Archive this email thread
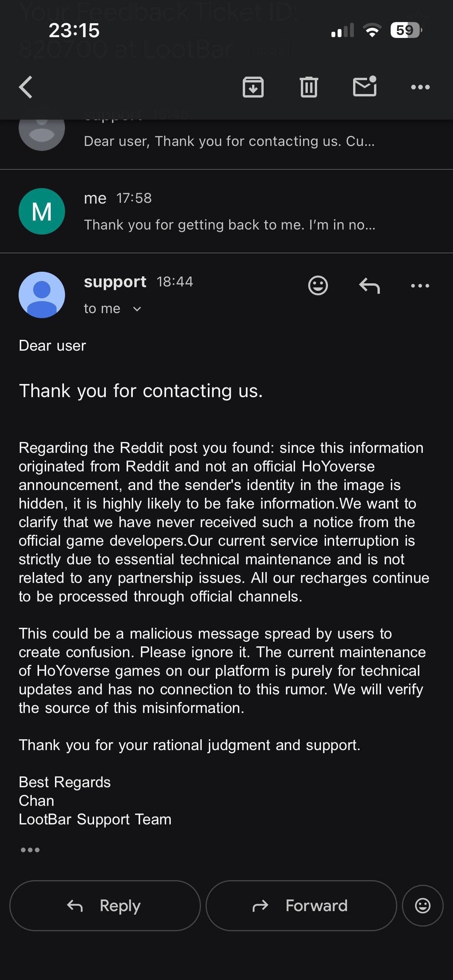The height and width of the screenshot is (980, 453). pyautogui.click(x=253, y=87)
